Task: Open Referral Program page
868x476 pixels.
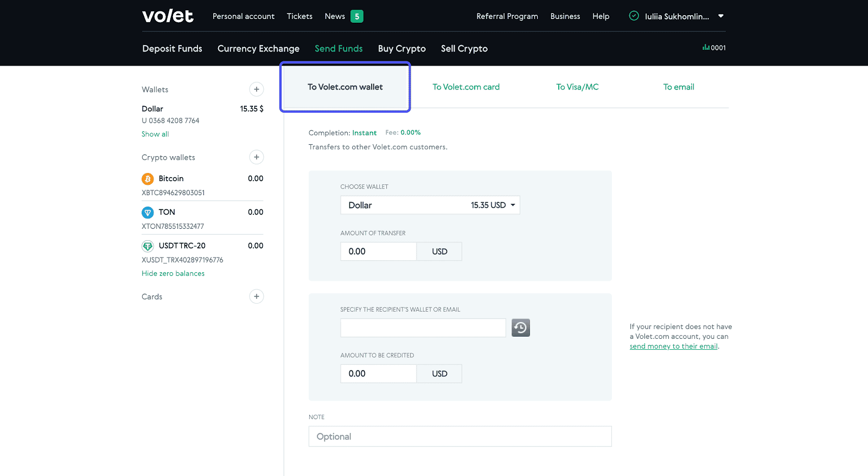Action: click(x=507, y=16)
